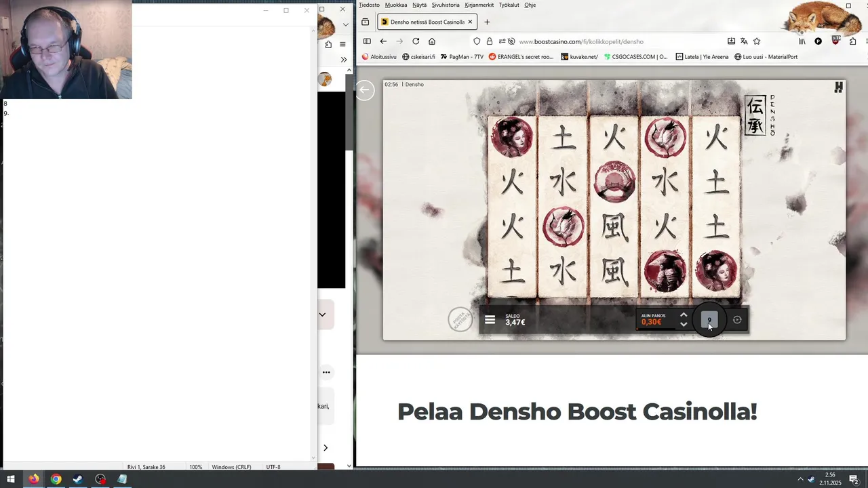Open the Aloitussivu bookmark
This screenshot has width=868, height=488.
(x=379, y=57)
